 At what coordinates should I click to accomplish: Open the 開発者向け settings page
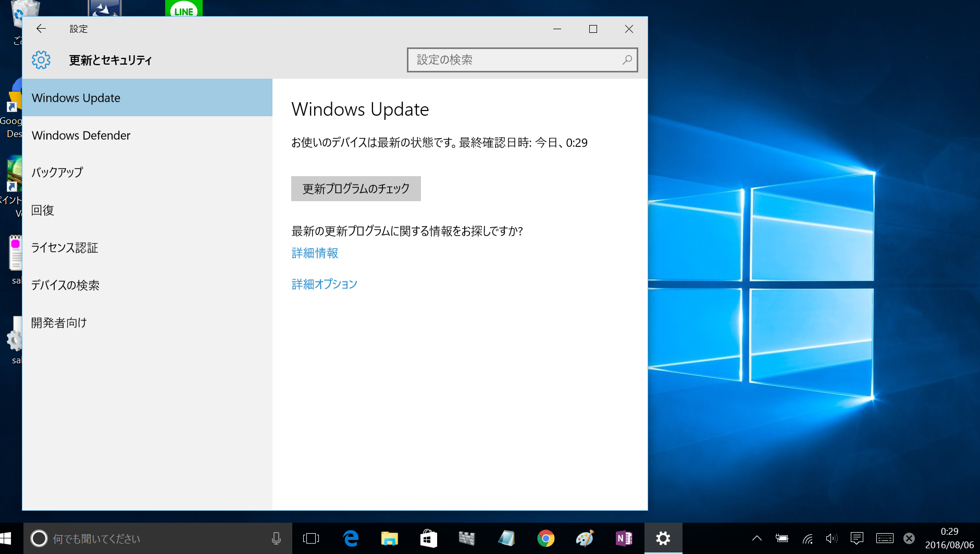147,323
